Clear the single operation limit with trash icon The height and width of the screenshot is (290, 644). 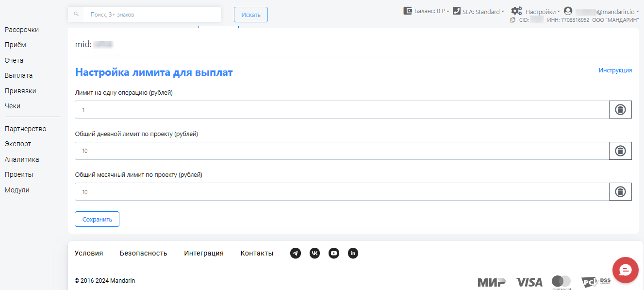[x=620, y=110]
